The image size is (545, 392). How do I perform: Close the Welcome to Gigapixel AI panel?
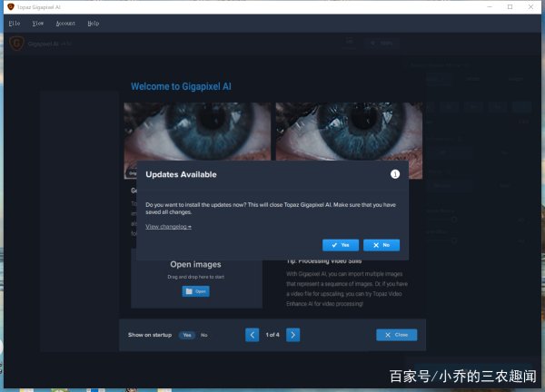[x=397, y=335]
